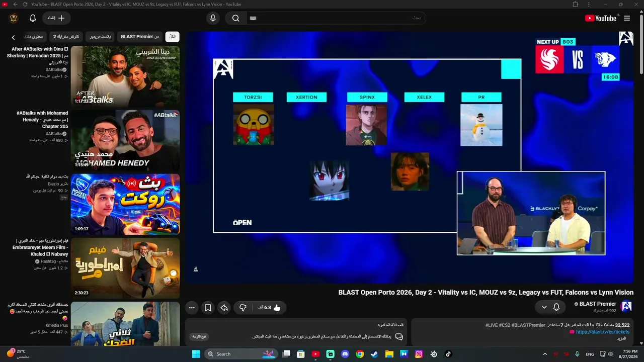Image resolution: width=644 pixels, height=362 pixels.
Task: Open the weather widget showing 29°C
Action: (18, 354)
